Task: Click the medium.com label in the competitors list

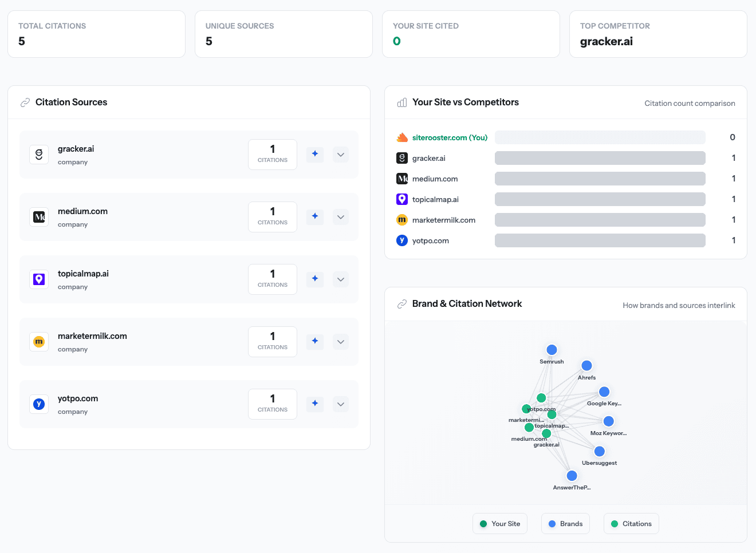Action: [x=435, y=179]
